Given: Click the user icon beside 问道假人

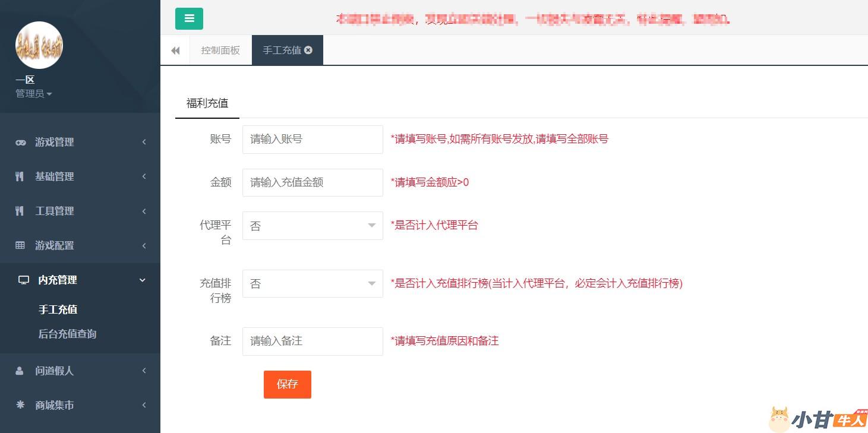Looking at the screenshot, I should click(20, 371).
